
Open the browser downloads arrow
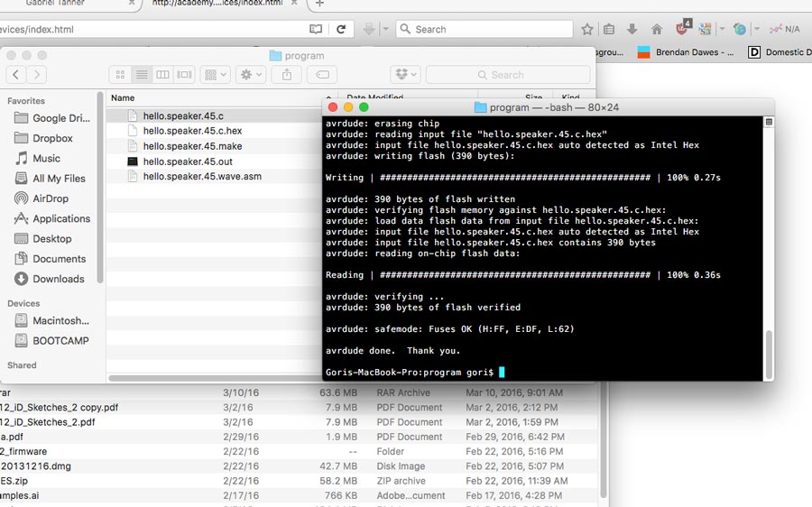632,29
